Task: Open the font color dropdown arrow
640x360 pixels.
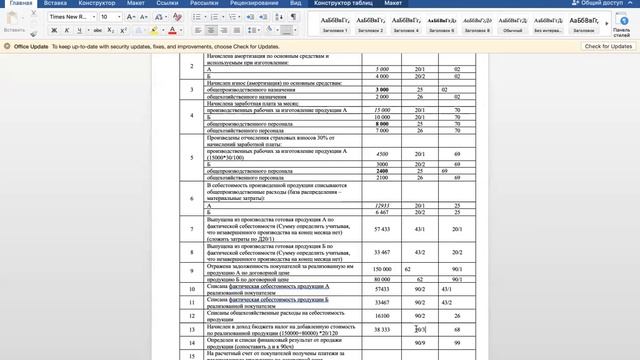Action: tap(181, 30)
